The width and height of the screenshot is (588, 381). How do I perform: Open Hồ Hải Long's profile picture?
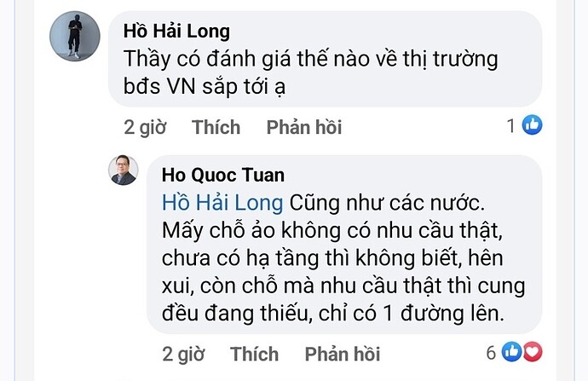click(x=75, y=36)
